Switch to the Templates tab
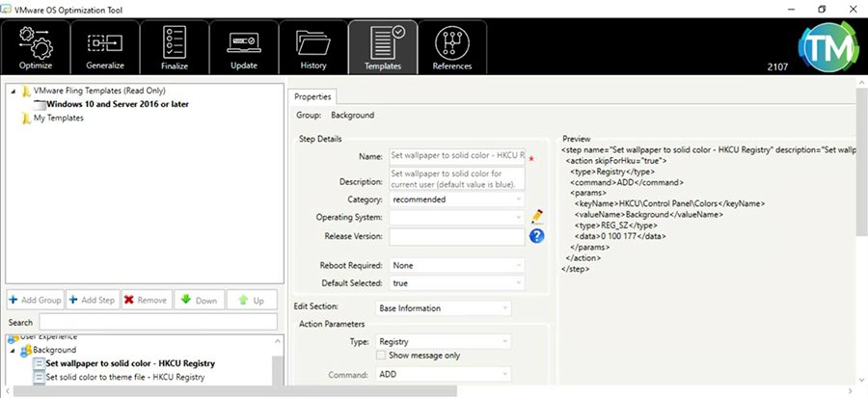 (383, 48)
